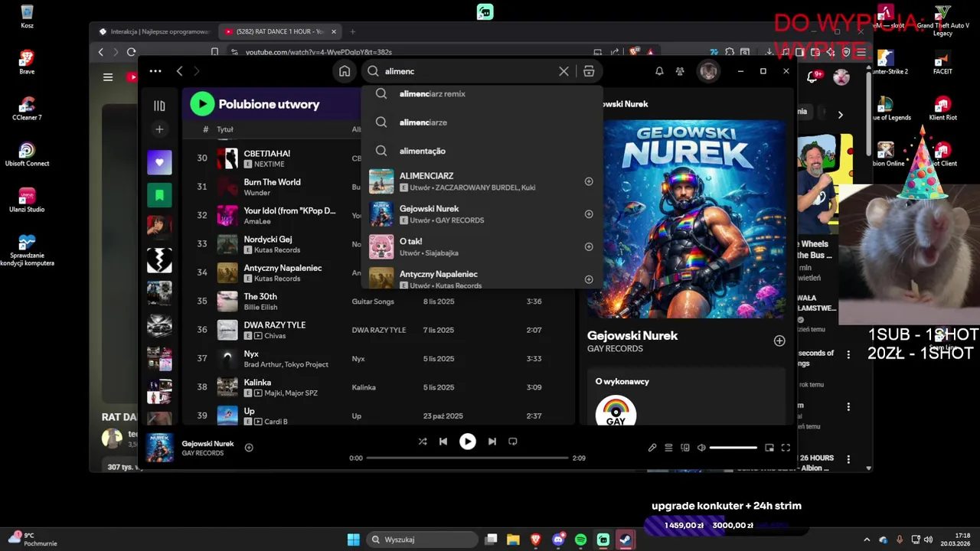Open connect to device icon
Screen dimensions: 980x551
coord(685,448)
